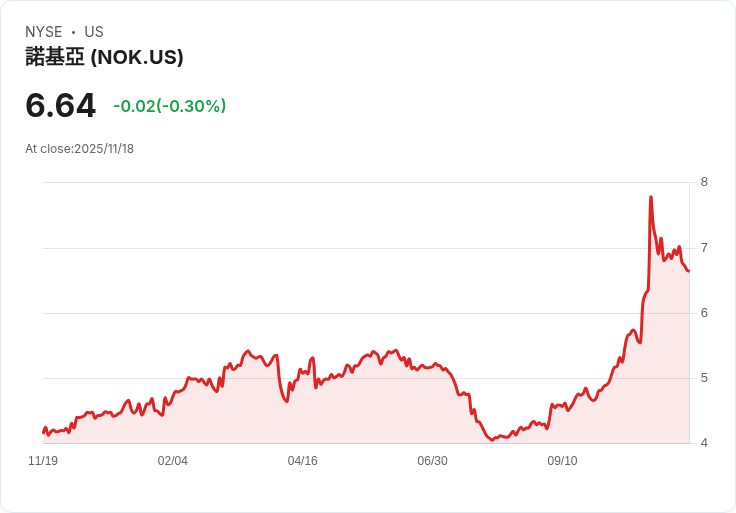Select the 04/16 date on the time axis
The width and height of the screenshot is (736, 513).
[302, 461]
